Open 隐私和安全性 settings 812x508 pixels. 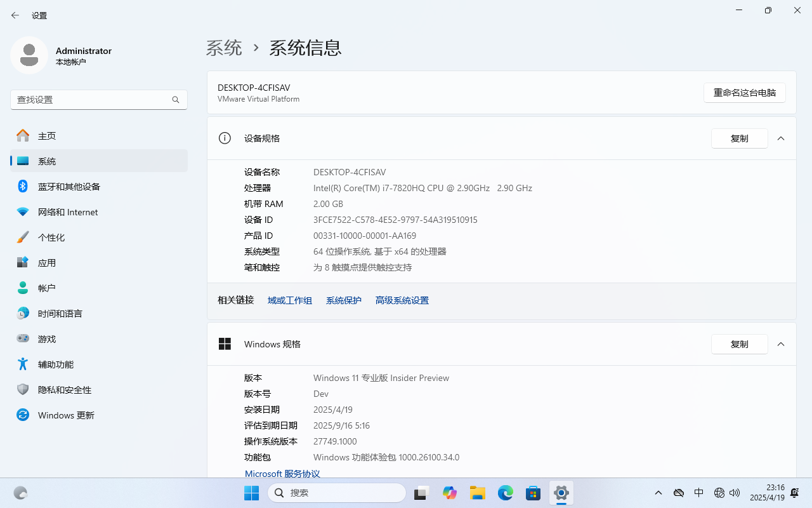pyautogui.click(x=99, y=390)
